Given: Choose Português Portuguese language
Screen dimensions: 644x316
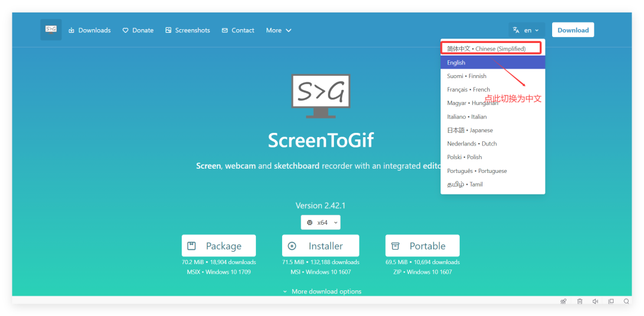Looking at the screenshot, I should 493,171.
